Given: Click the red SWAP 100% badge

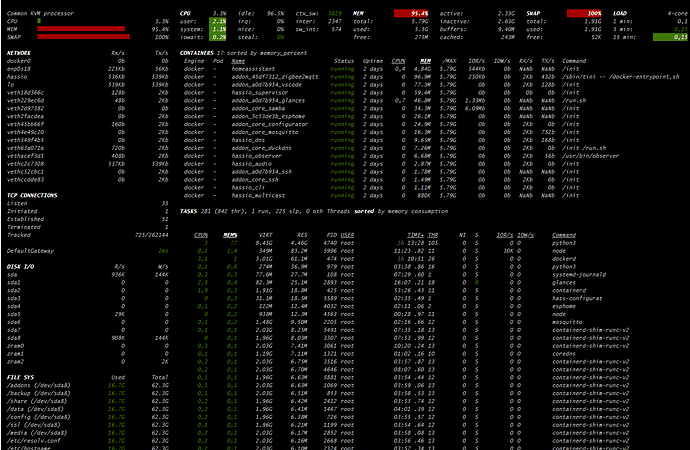Looking at the screenshot, I should (584, 13).
